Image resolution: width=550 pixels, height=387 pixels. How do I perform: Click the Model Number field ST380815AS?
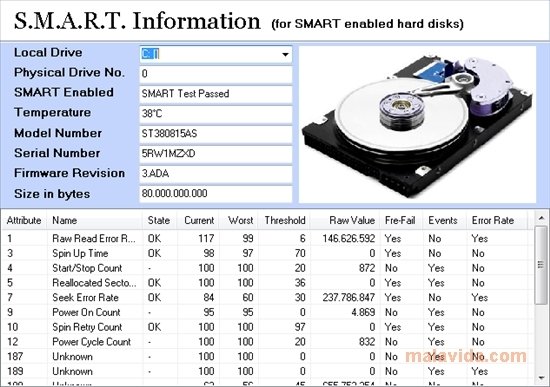[x=216, y=134]
